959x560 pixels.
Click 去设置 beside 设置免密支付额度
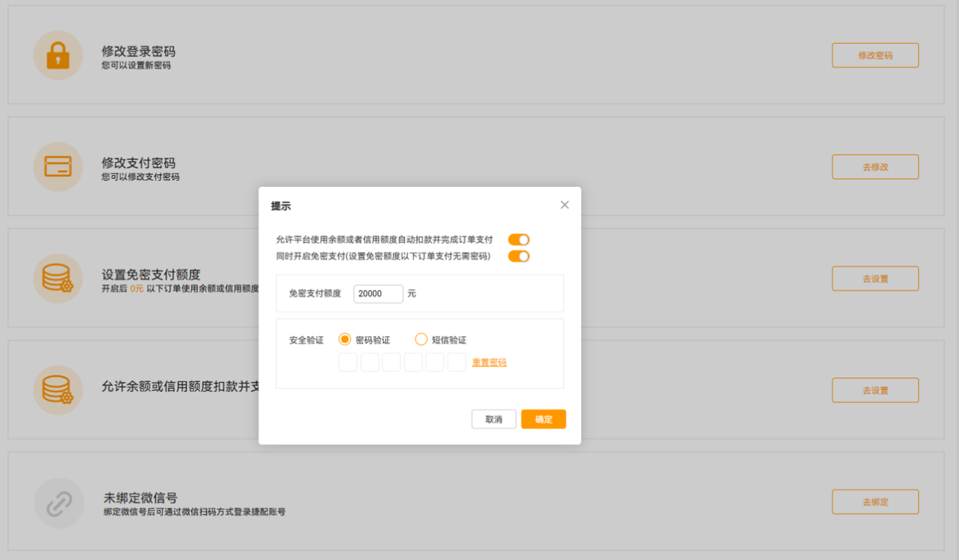[875, 278]
